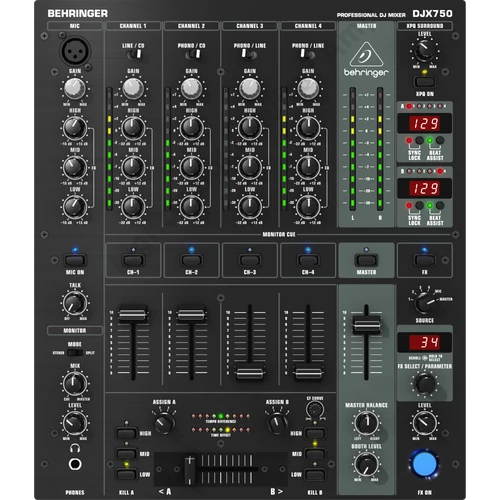Toggle the MIC ON button
This screenshot has height=500, width=500.
(75, 260)
